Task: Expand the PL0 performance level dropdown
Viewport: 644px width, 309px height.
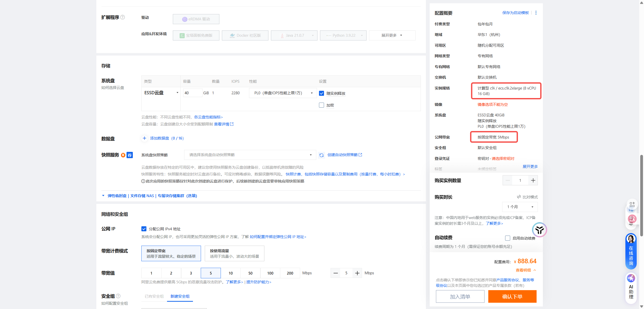Action: [x=283, y=93]
